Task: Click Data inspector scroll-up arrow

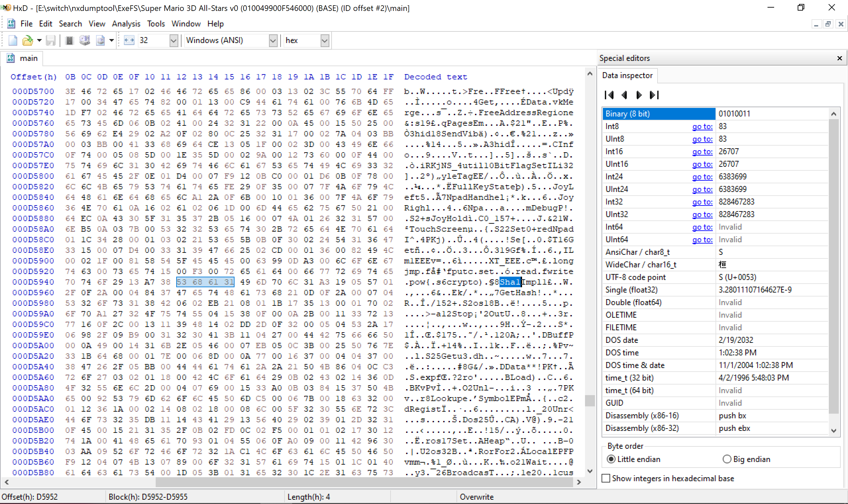Action: tap(833, 114)
